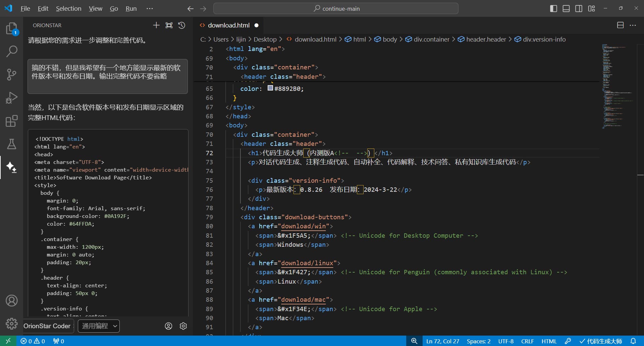Open Run and Debug view

[x=12, y=98]
